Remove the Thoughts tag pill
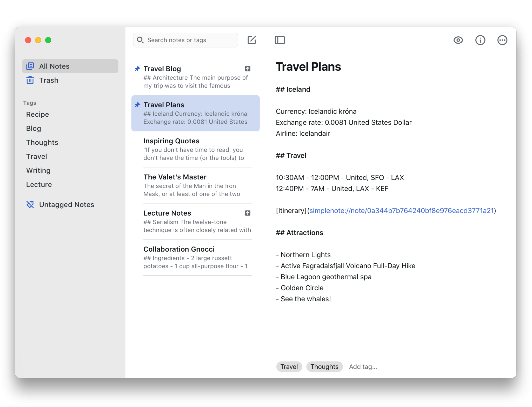The height and width of the screenshot is (407, 532). tap(324, 366)
